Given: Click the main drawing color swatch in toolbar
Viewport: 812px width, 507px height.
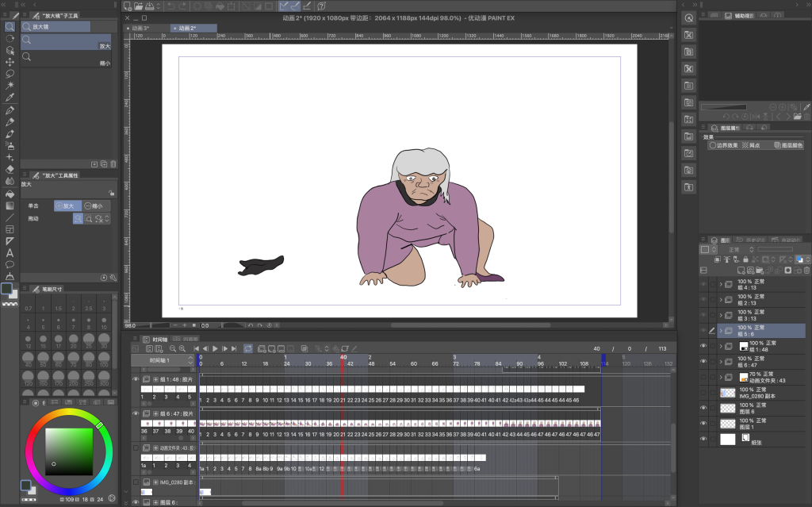Looking at the screenshot, I should 6,290.
